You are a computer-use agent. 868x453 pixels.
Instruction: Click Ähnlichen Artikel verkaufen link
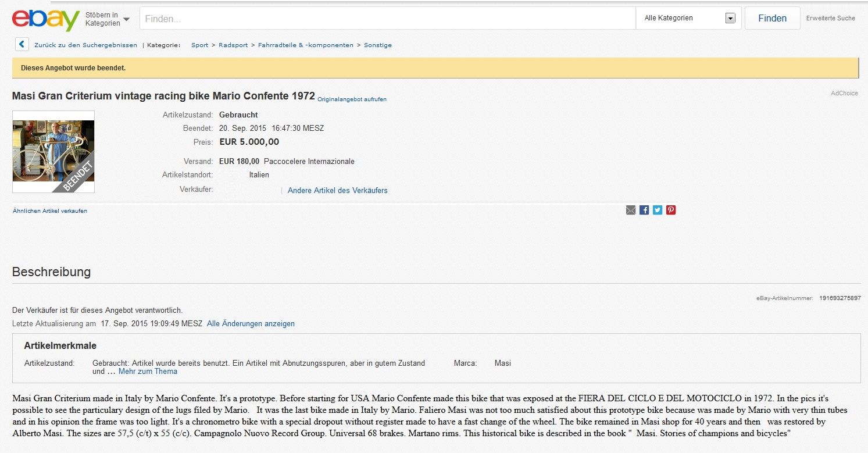[50, 211]
